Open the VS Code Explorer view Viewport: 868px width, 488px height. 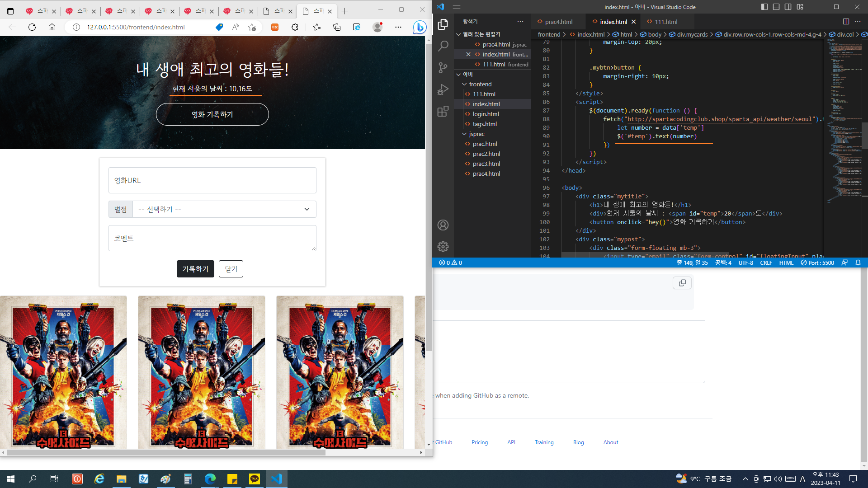pyautogui.click(x=443, y=24)
